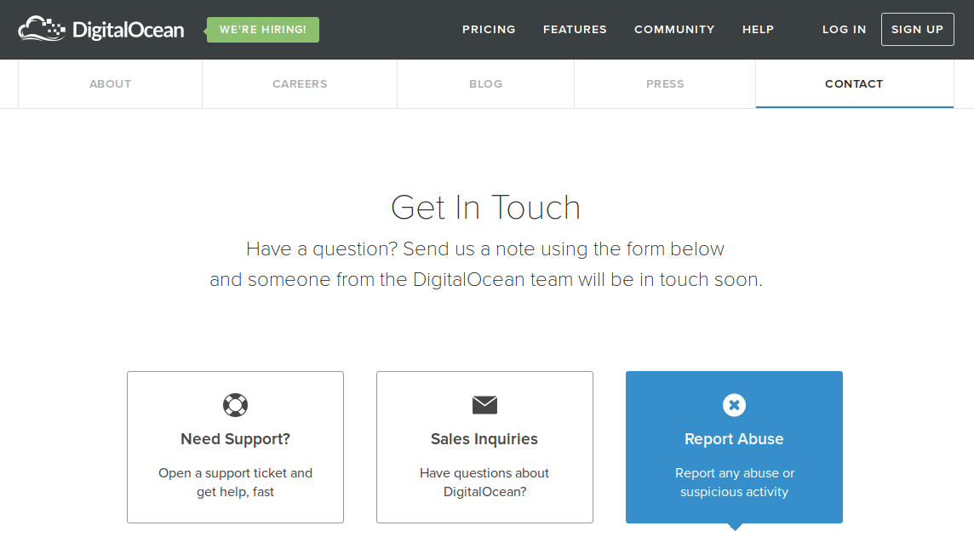Switch to the Blog tab
The height and width of the screenshot is (560, 974).
coord(486,83)
